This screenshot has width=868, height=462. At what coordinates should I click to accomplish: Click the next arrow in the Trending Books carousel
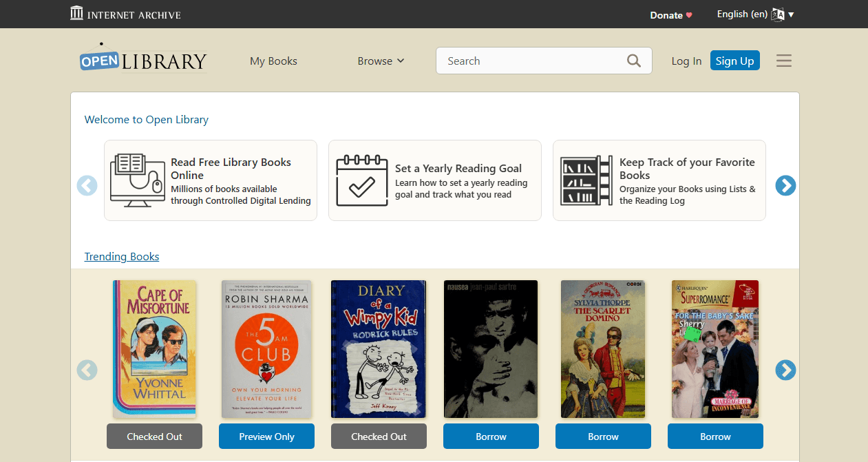click(x=785, y=370)
